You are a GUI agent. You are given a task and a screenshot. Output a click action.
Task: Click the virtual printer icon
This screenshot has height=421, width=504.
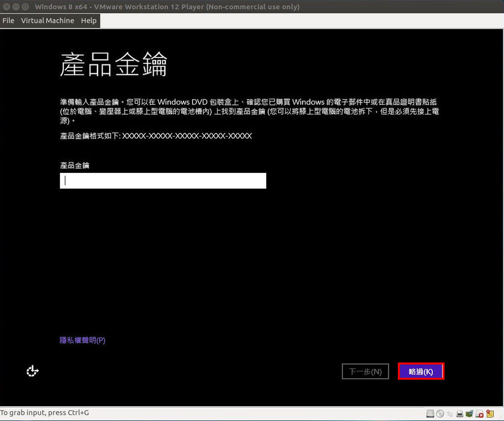coord(460,414)
